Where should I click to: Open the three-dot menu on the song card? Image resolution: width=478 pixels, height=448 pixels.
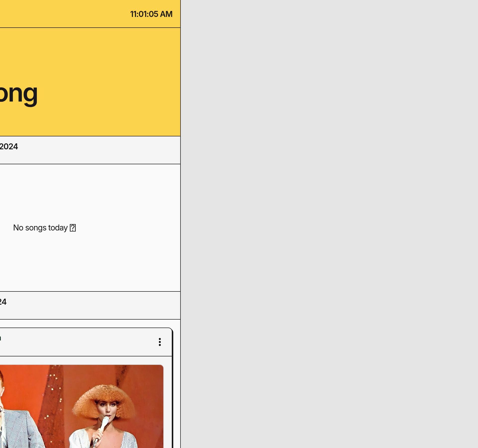click(x=160, y=342)
